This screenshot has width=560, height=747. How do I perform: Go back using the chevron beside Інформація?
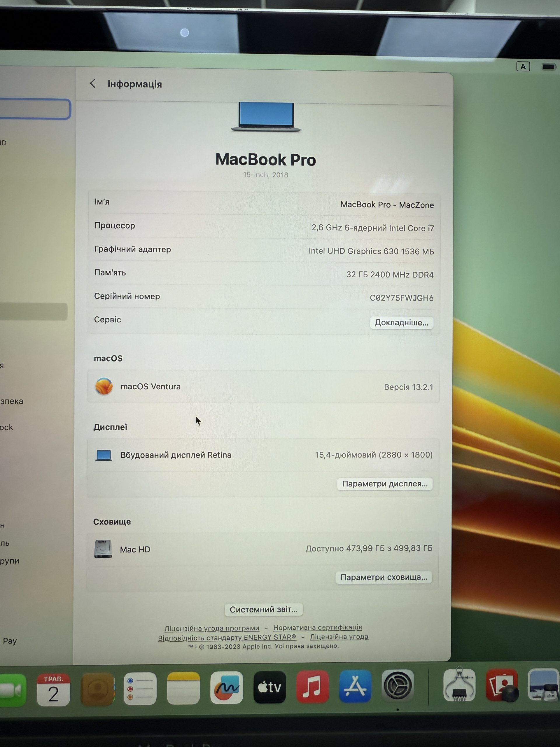[x=92, y=83]
